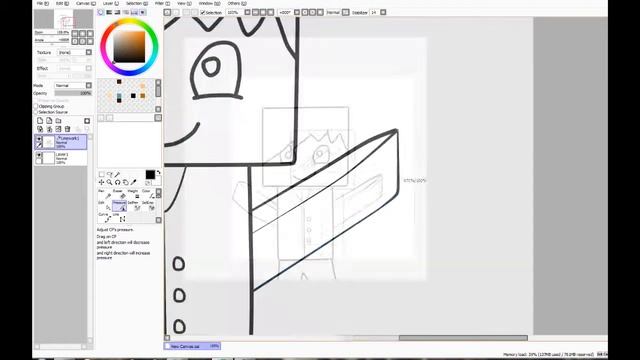Click the black foreground color box
The width and height of the screenshot is (640, 360).
tap(150, 175)
